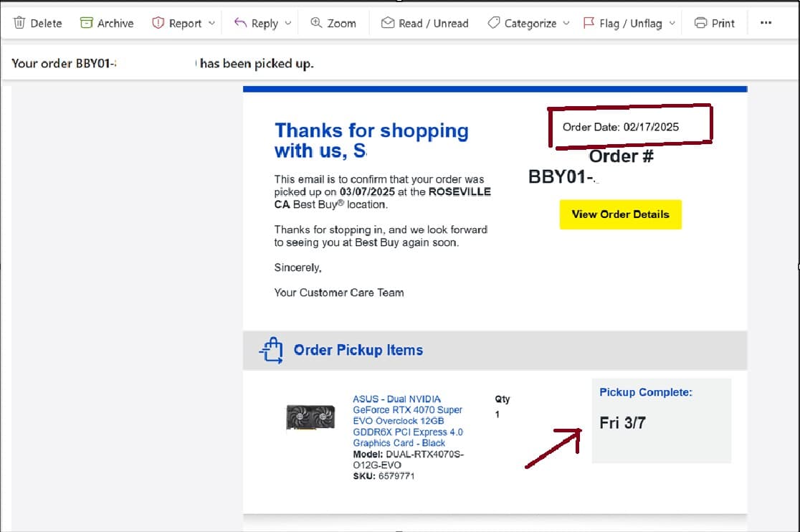The image size is (800, 532).
Task: Click the graphics card product thumbnail
Action: point(310,417)
